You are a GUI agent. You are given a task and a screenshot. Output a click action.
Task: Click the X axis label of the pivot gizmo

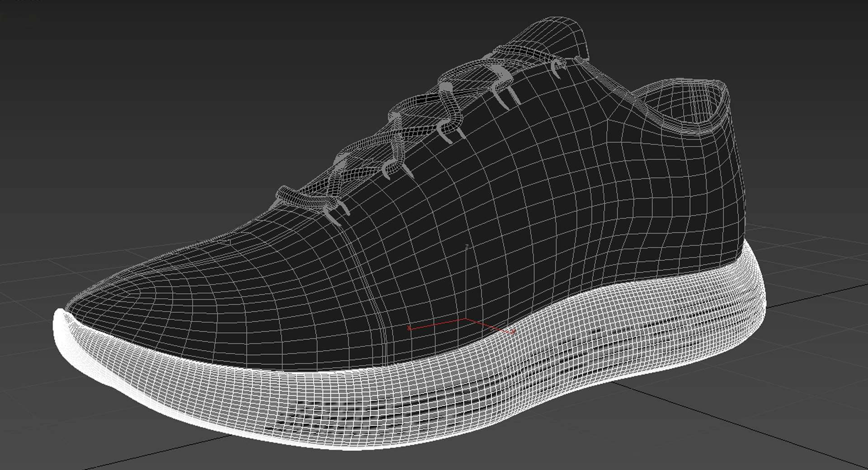pos(409,328)
